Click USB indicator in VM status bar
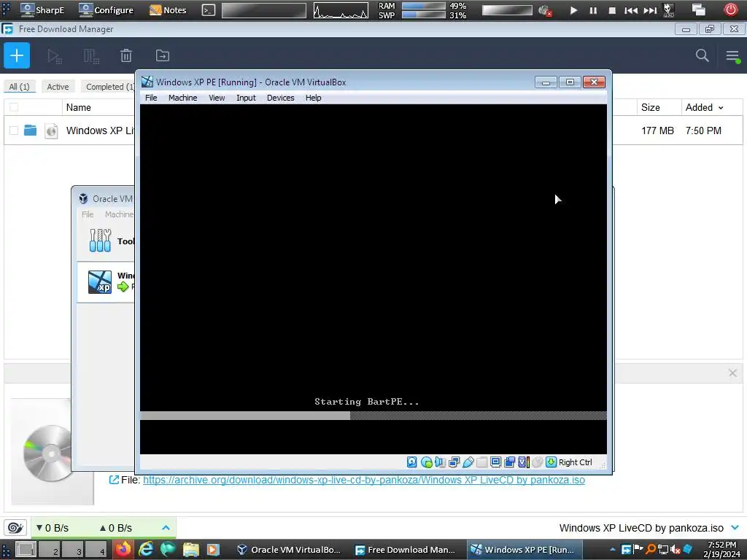 [468, 462]
